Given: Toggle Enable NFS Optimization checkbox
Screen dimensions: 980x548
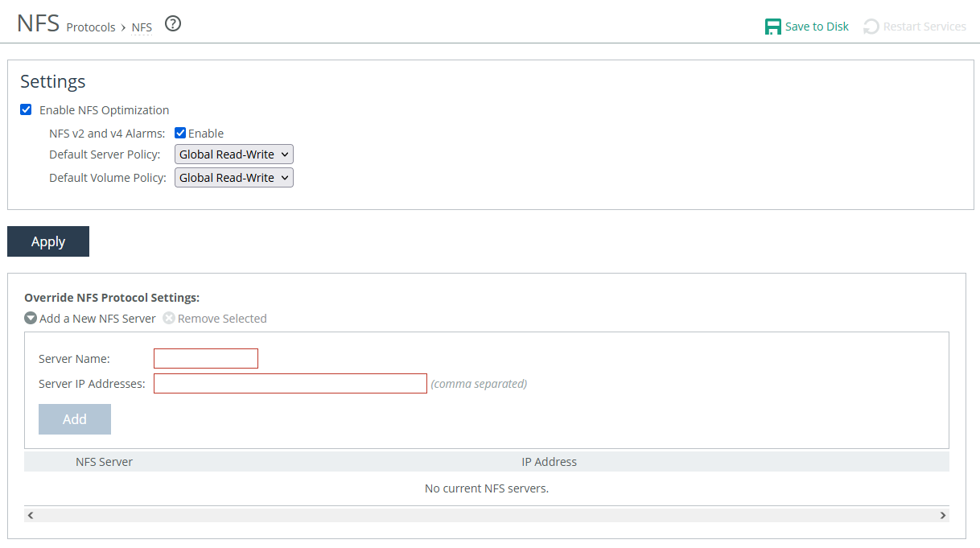Looking at the screenshot, I should point(26,109).
